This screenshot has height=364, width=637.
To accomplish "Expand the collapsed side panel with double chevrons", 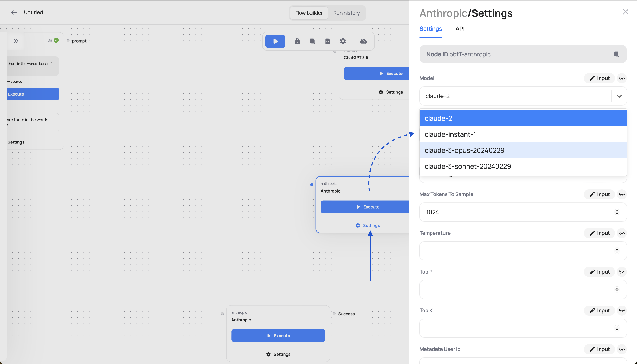I will click(16, 41).
